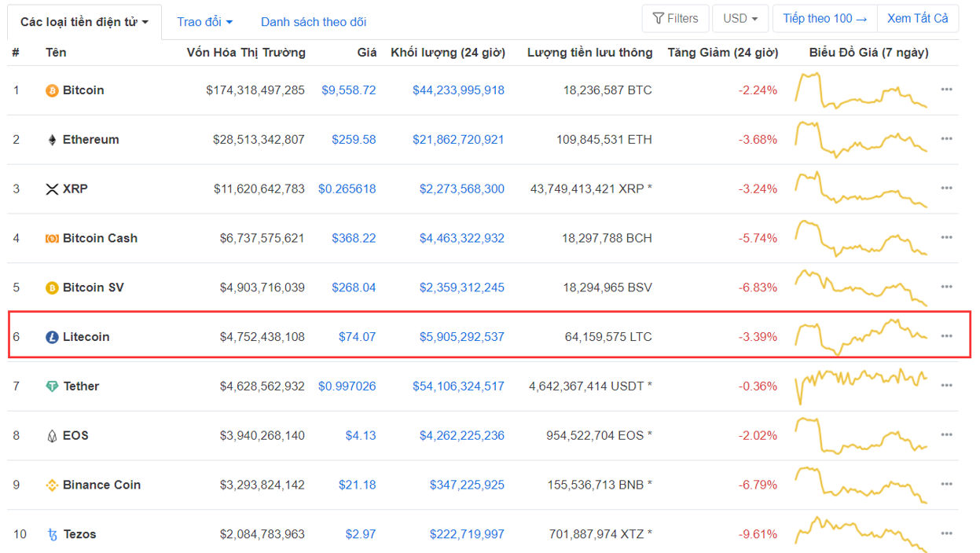980x553 pixels.
Task: Switch to 'Danh sách theo dõi' tab
Action: pos(313,22)
